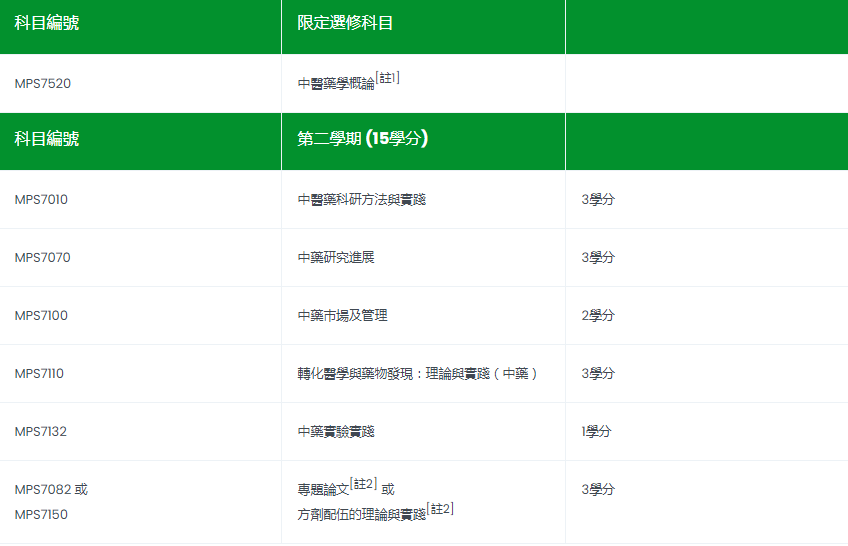Click the 限定選修科目 column header
The image size is (848, 546).
[345, 23]
